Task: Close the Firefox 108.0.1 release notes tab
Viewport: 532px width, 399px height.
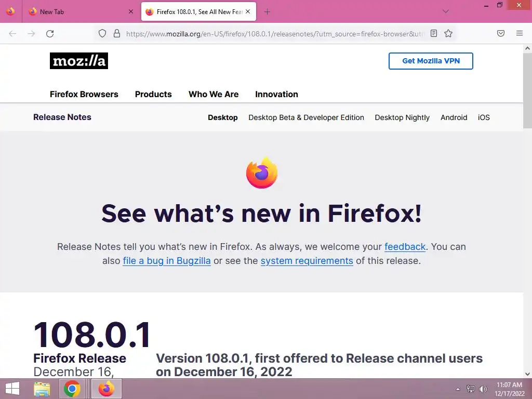Action: tap(248, 11)
